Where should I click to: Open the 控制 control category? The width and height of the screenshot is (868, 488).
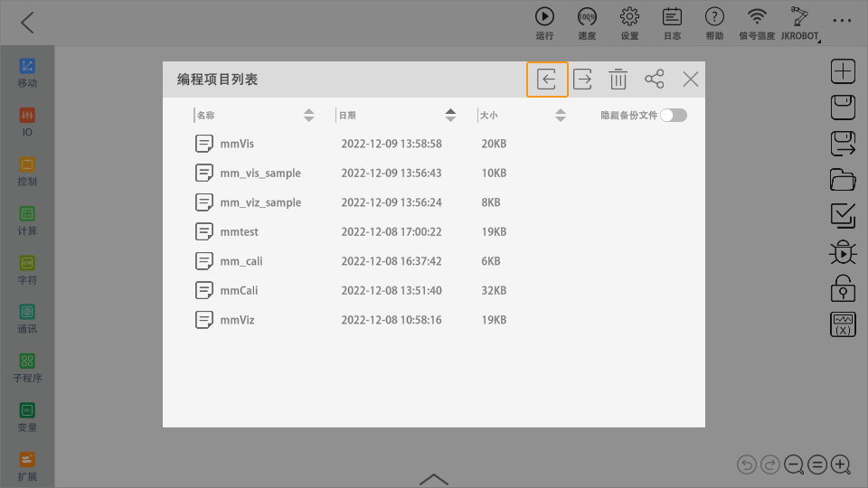[27, 172]
